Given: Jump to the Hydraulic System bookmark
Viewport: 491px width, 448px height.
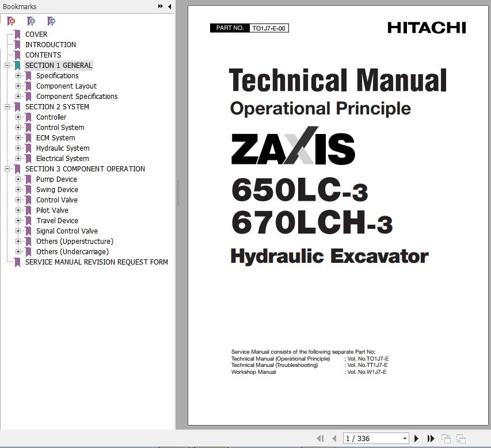Looking at the screenshot, I should (x=63, y=148).
